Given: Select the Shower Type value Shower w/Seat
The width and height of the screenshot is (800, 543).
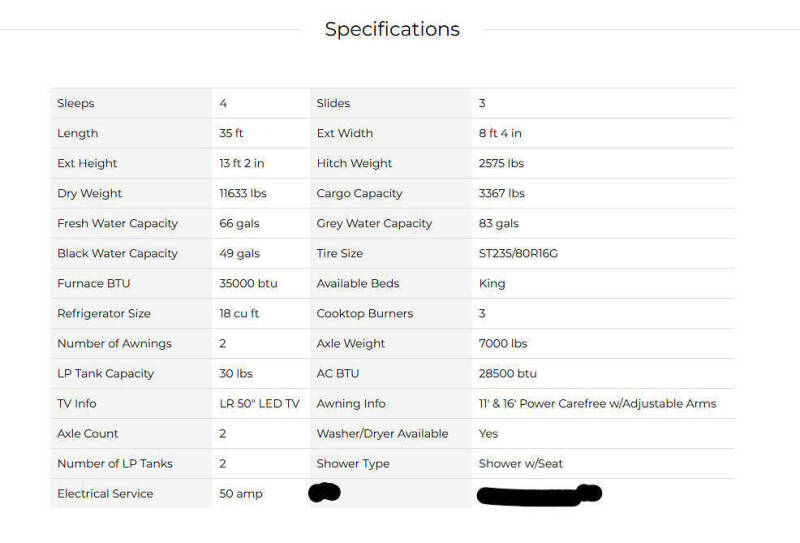Looking at the screenshot, I should click(x=520, y=463).
